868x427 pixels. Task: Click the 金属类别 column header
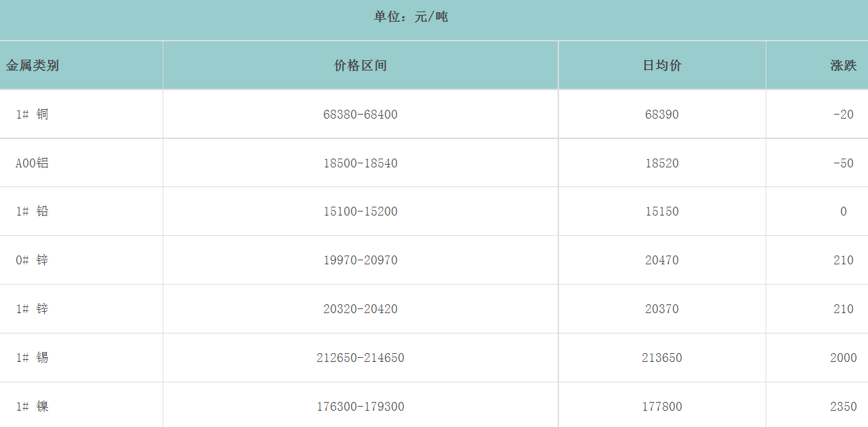point(33,66)
